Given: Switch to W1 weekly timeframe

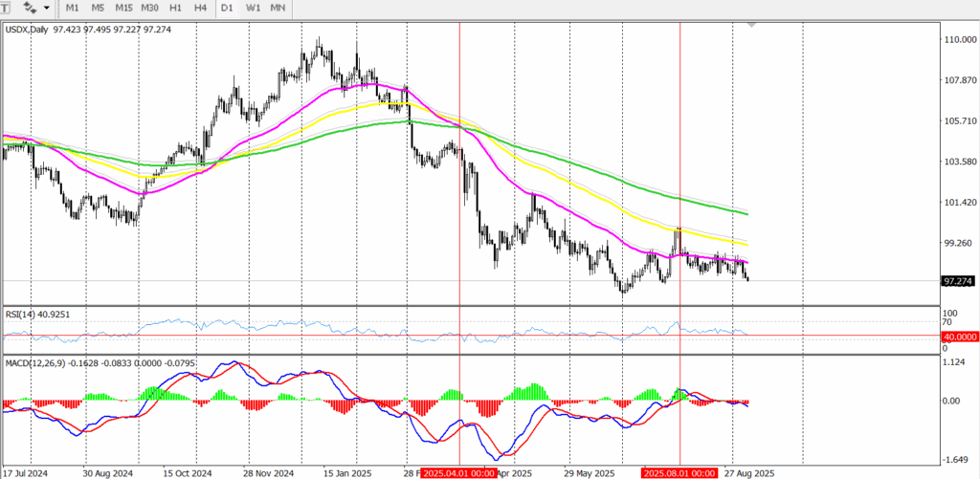Looking at the screenshot, I should point(252,8).
